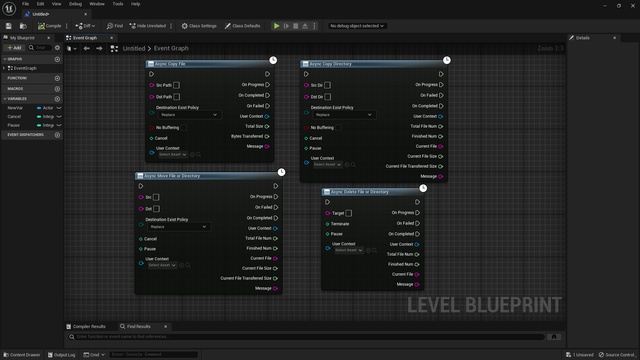Image resolution: width=640 pixels, height=360 pixels.
Task: Expand Select Asset dropdown in Async Delete node
Action: click(349, 250)
